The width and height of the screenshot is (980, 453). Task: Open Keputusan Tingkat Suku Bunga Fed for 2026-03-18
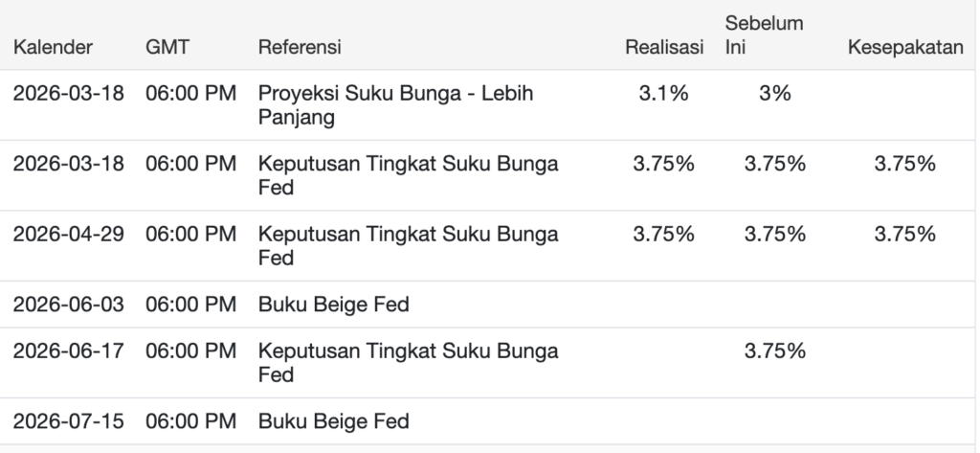pyautogui.click(x=408, y=175)
